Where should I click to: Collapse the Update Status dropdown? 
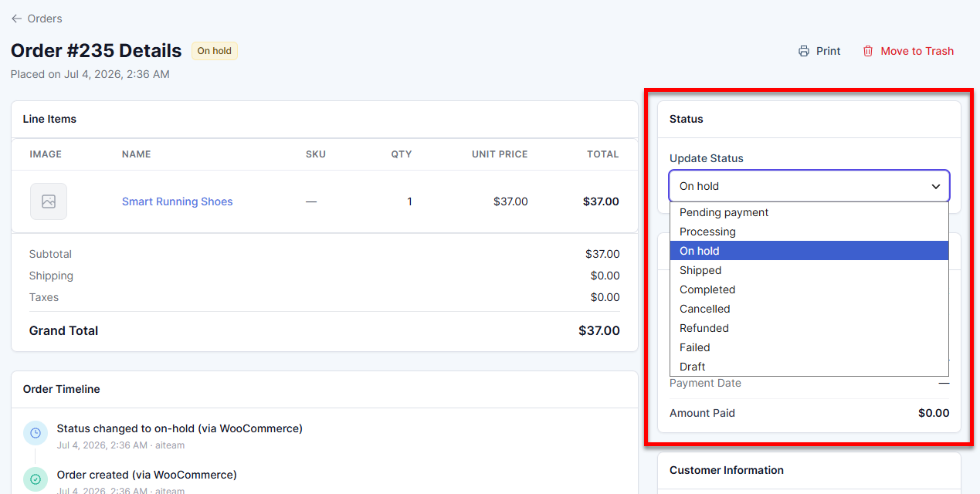(x=809, y=186)
